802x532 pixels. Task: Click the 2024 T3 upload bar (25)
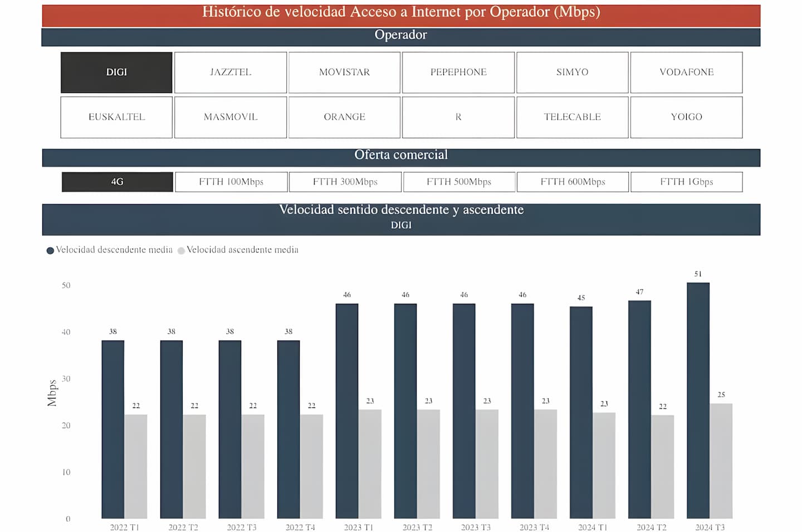pyautogui.click(x=721, y=461)
